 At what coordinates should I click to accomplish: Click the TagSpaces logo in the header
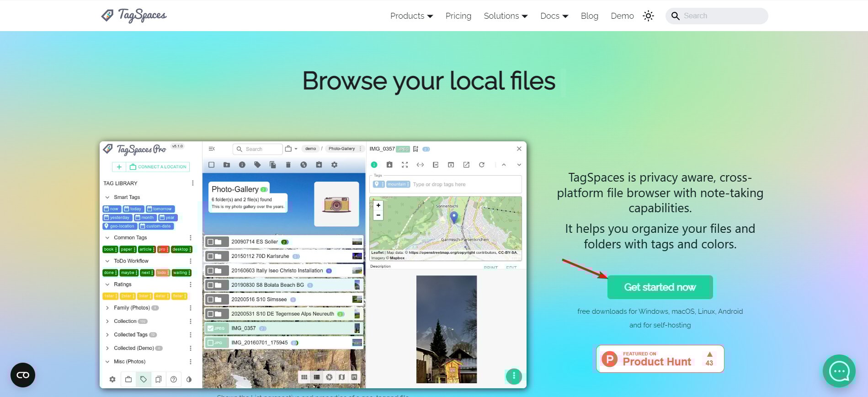[134, 15]
